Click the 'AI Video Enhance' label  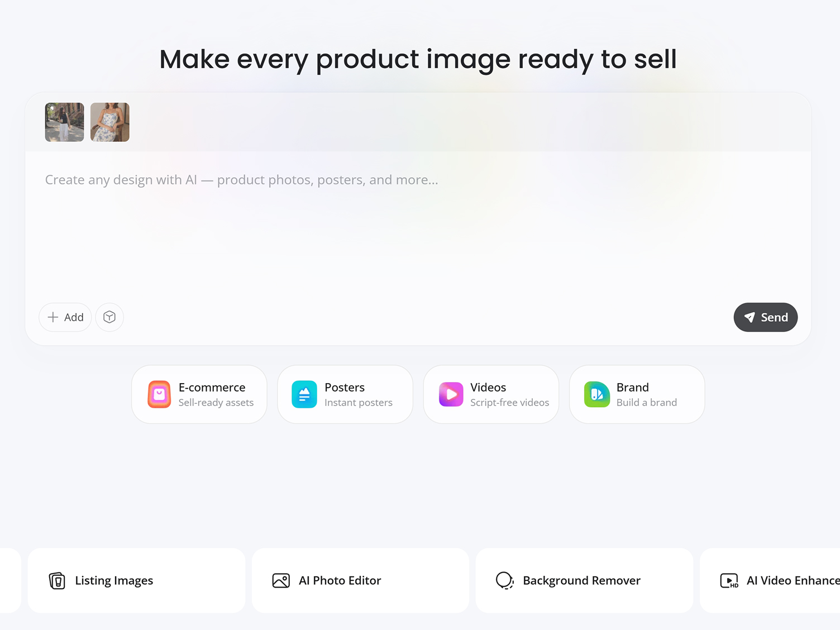click(793, 581)
